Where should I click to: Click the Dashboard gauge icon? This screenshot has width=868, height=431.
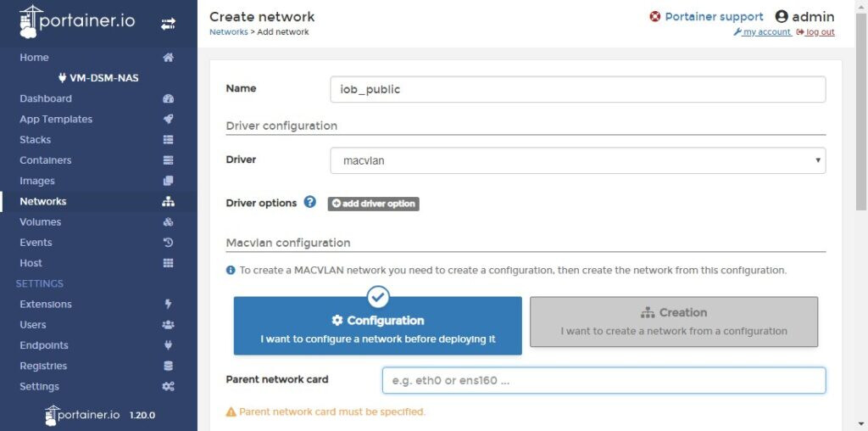click(x=169, y=98)
